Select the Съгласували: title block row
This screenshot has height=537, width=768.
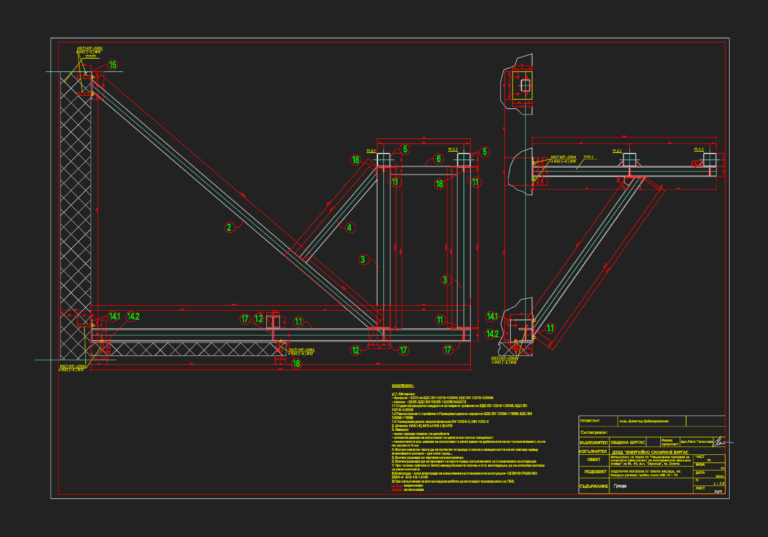(x=651, y=432)
